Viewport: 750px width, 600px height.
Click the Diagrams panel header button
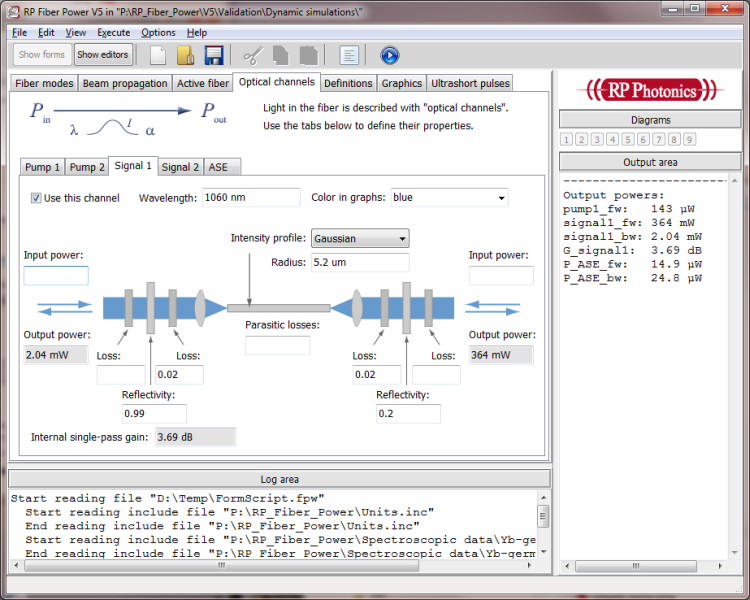(x=651, y=120)
